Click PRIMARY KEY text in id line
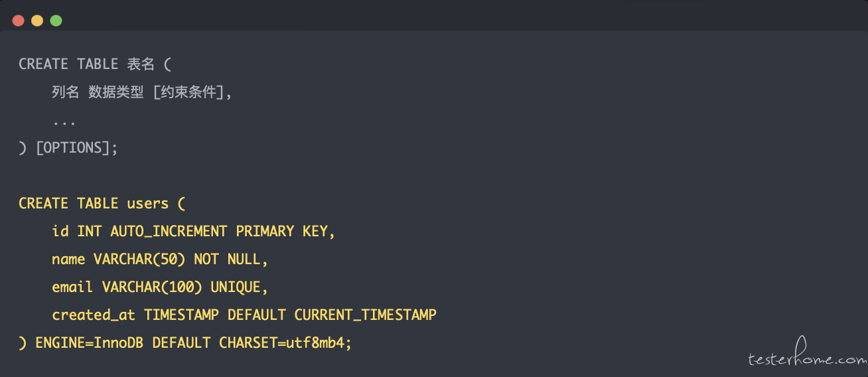The width and height of the screenshot is (868, 377). (282, 231)
